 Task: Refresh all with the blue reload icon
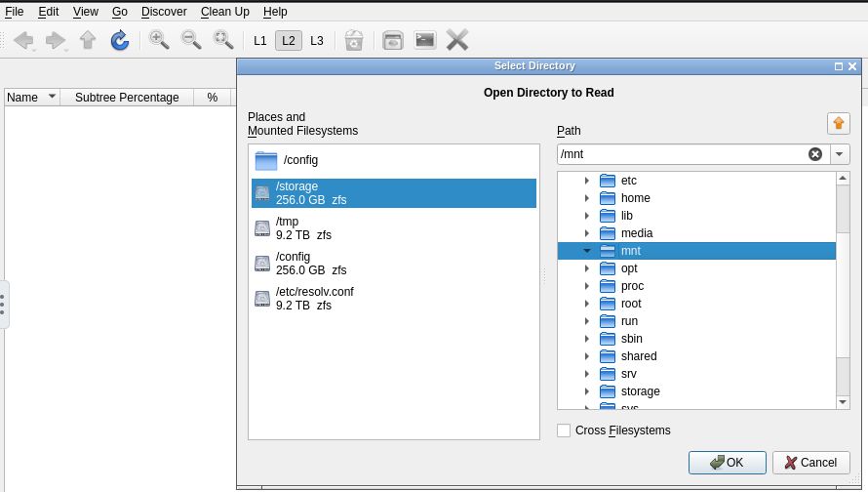pos(120,40)
